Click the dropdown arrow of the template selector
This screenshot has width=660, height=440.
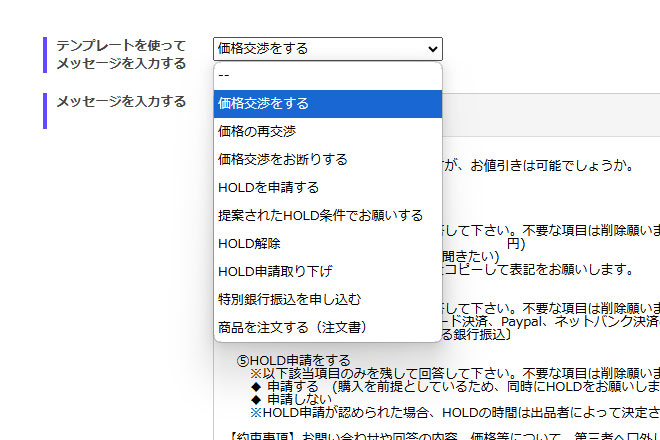click(432, 49)
